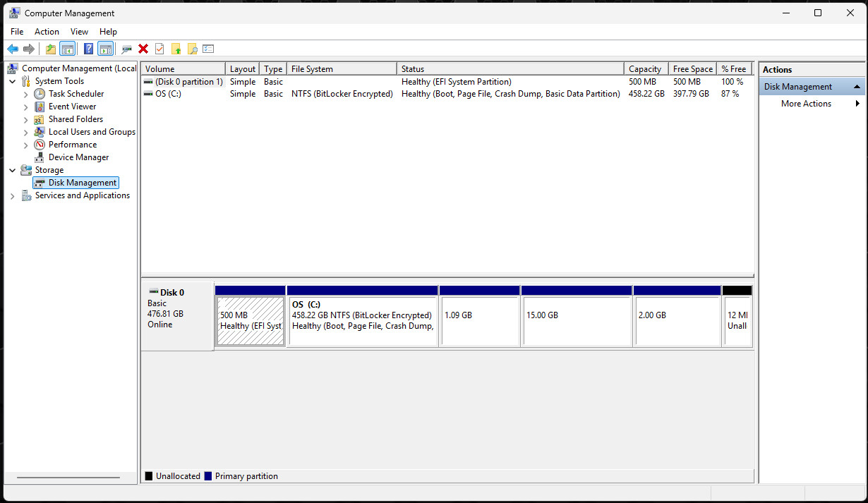Viewport: 868px width, 503px height.
Task: Collapse the System Tools node
Action: pos(12,81)
